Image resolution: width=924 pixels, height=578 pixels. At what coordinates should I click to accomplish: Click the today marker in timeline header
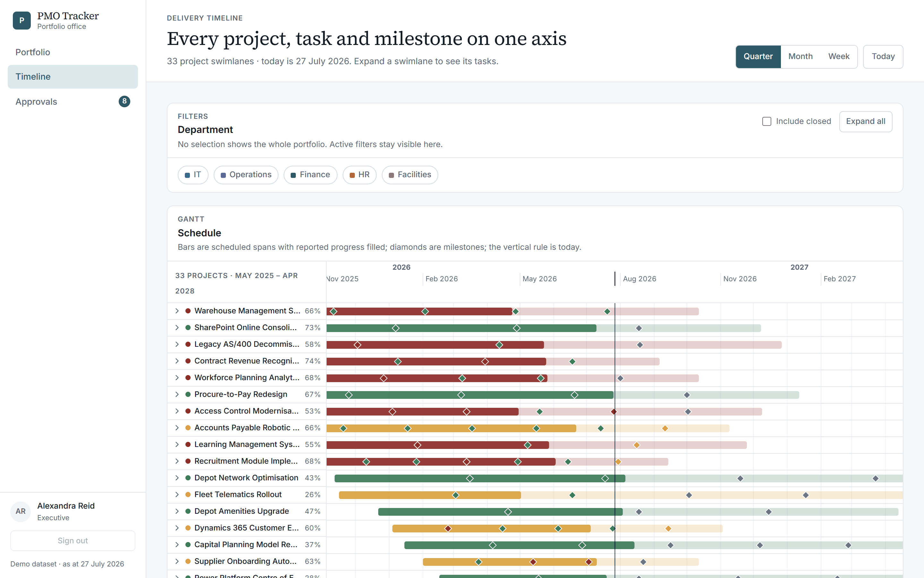615,279
